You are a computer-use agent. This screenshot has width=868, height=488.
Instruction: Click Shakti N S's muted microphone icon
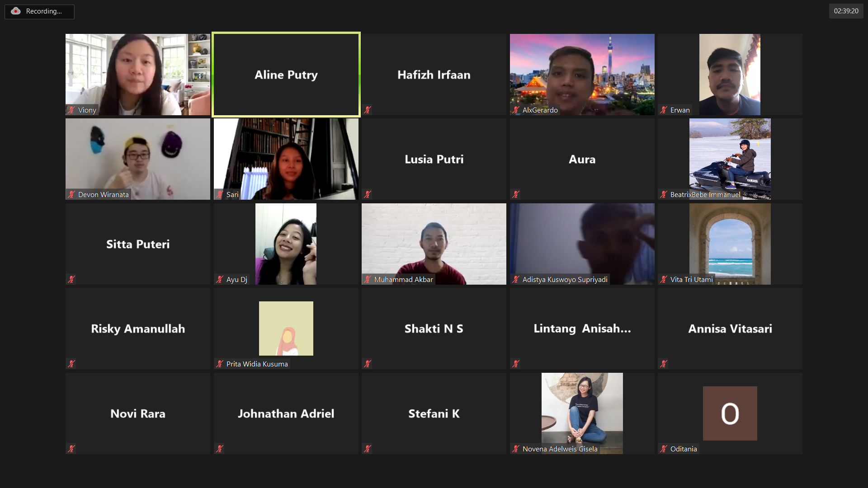(x=368, y=364)
